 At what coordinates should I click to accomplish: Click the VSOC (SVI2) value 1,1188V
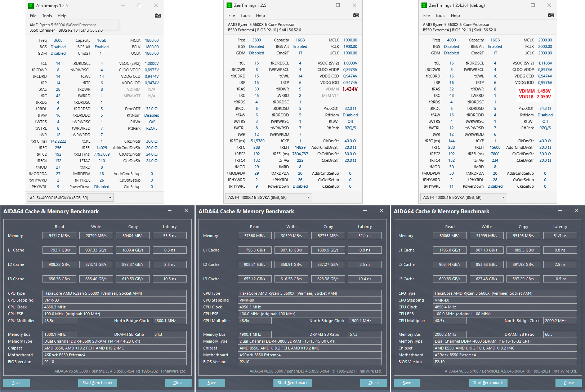point(545,63)
